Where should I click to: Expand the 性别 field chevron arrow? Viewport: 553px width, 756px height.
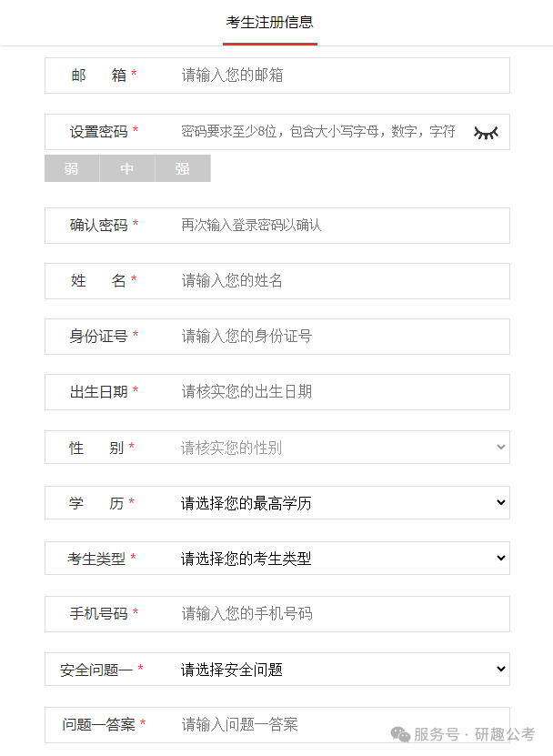coord(500,447)
